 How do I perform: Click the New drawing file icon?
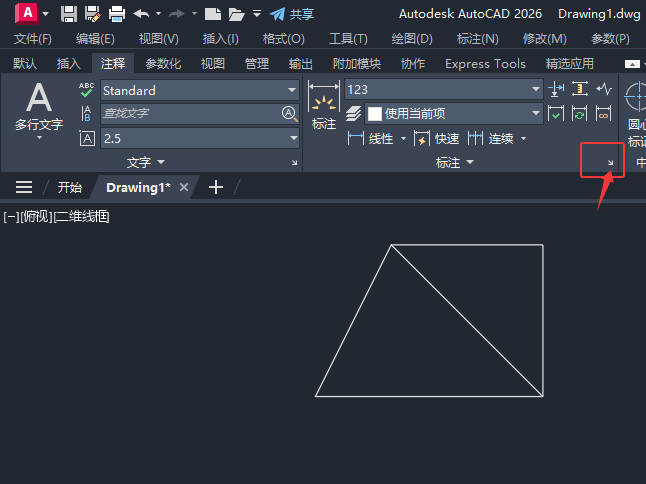[213, 14]
